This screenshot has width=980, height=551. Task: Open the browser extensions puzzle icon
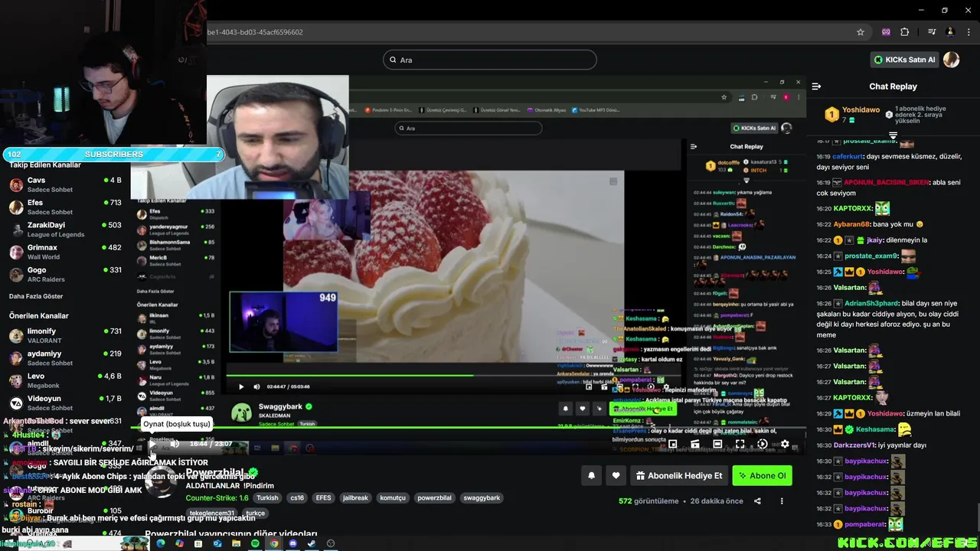coord(904,32)
